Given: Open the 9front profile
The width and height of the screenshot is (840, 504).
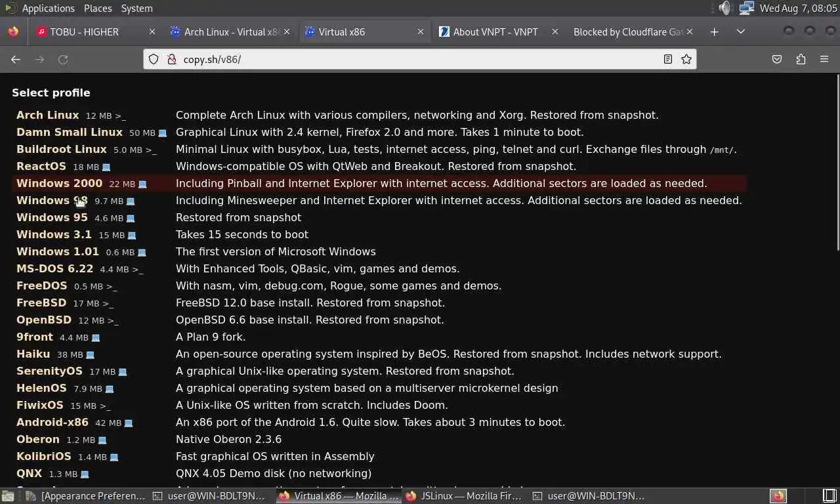Looking at the screenshot, I should (x=35, y=337).
